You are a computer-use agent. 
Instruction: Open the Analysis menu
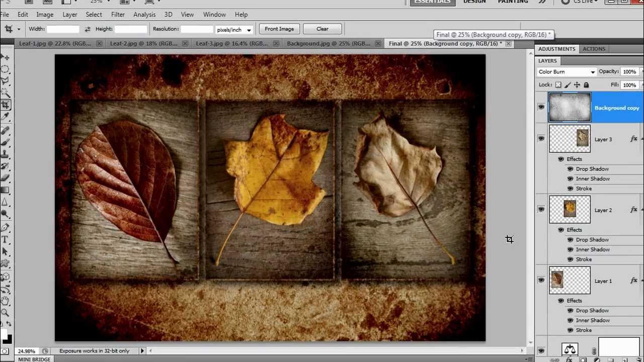coord(144,15)
